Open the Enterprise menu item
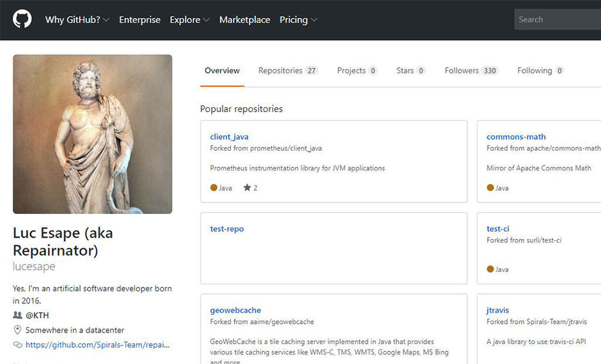The height and width of the screenshot is (364, 601). pyautogui.click(x=139, y=20)
